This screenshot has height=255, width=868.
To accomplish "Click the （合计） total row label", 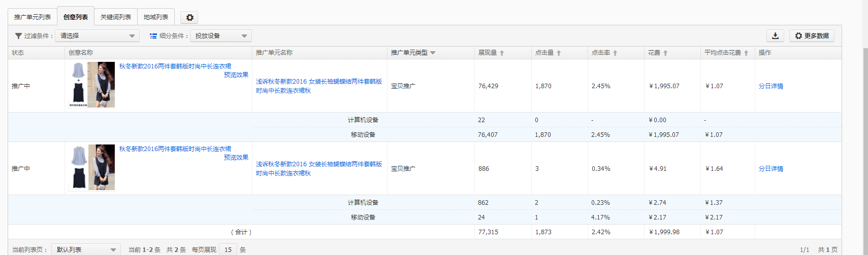I will (x=241, y=232).
